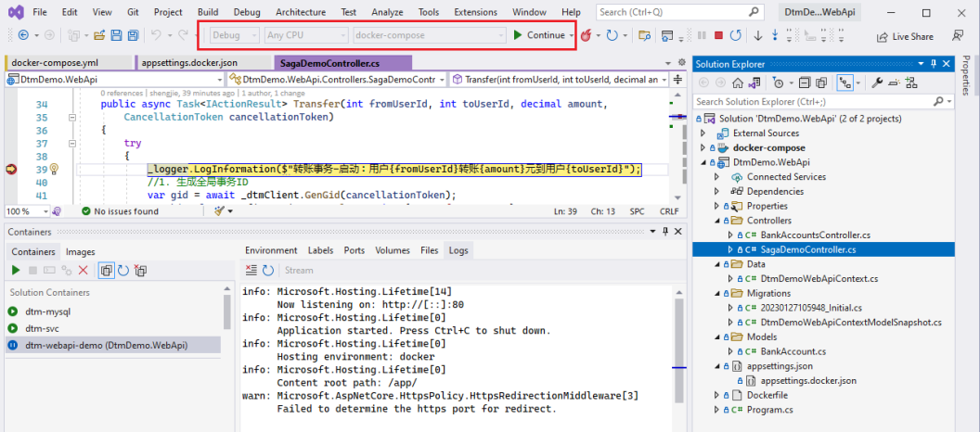
Task: Open the Debug menu
Action: click(247, 12)
